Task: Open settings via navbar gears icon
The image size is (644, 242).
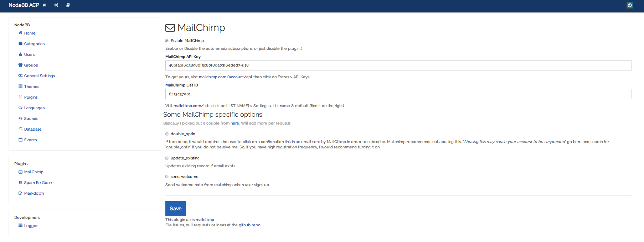Action: tap(56, 5)
